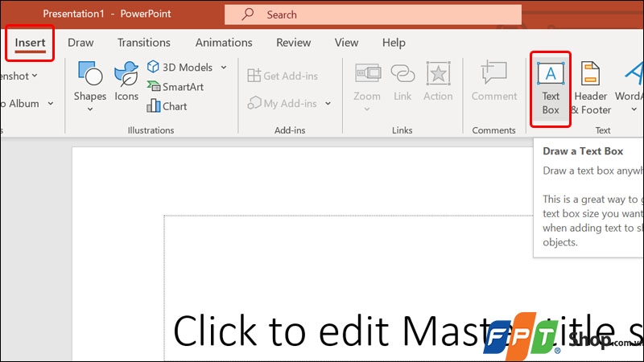
Task: Open the View tab
Action: 346,43
